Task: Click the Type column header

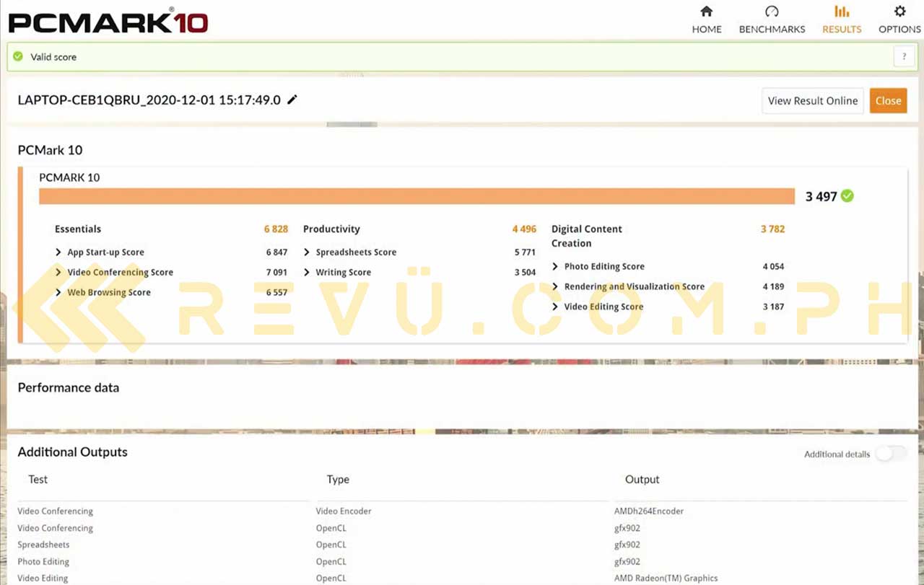Action: pyautogui.click(x=338, y=480)
